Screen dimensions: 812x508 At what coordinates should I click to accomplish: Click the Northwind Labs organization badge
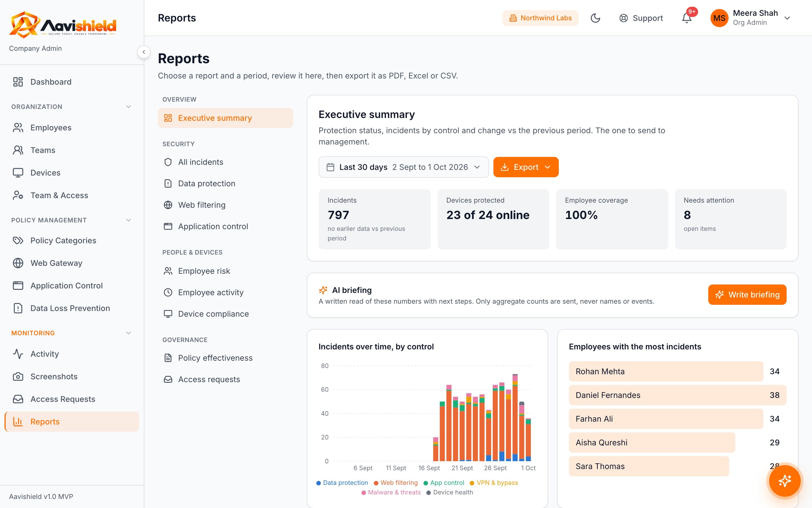(540, 18)
